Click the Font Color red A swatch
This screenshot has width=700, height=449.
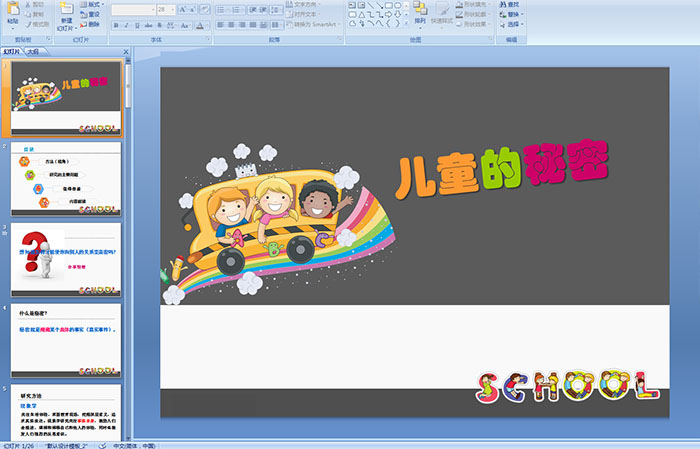tap(200, 25)
